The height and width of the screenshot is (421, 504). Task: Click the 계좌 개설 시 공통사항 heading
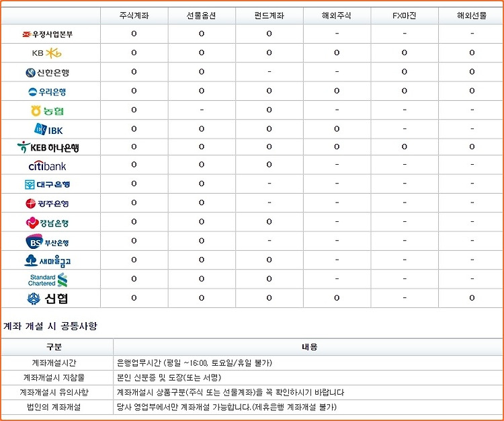[x=50, y=326]
